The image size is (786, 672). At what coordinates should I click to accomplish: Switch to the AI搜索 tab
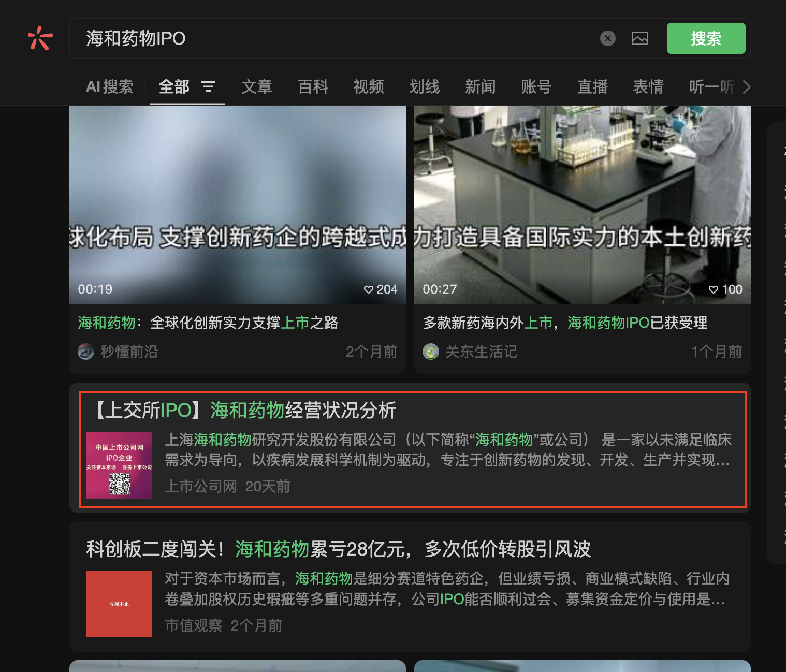pyautogui.click(x=110, y=86)
